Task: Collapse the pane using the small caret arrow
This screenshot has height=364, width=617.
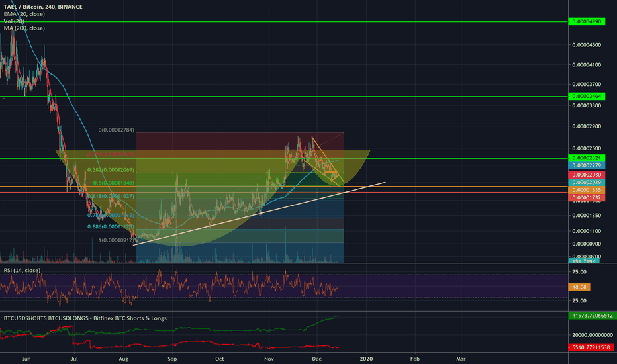Action: click(3, 99)
